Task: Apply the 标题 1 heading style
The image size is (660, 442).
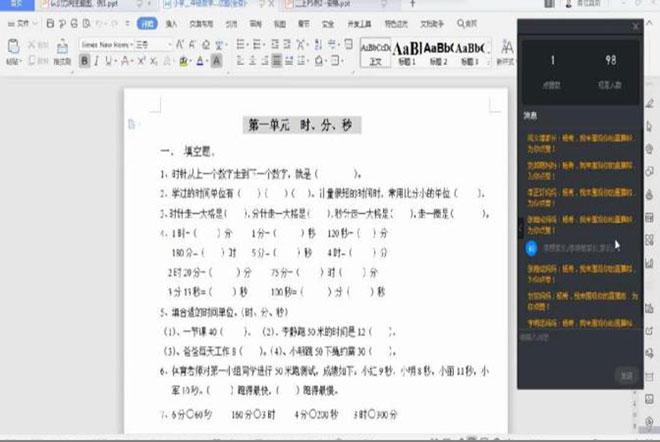Action: point(407,53)
